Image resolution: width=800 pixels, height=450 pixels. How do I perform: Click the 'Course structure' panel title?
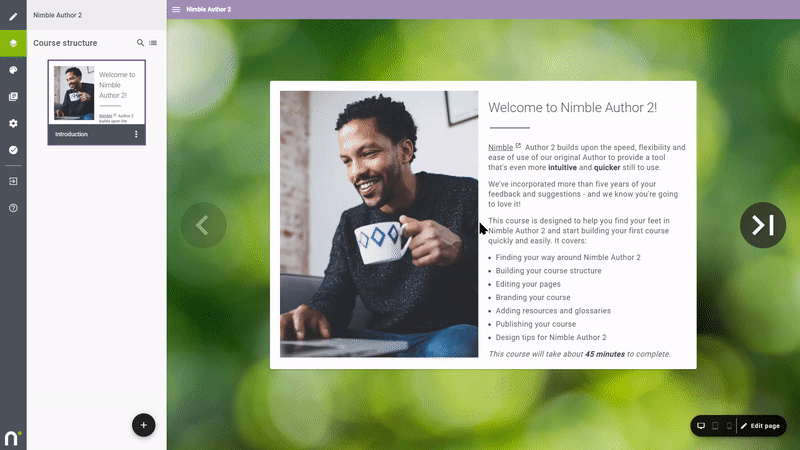tap(65, 43)
